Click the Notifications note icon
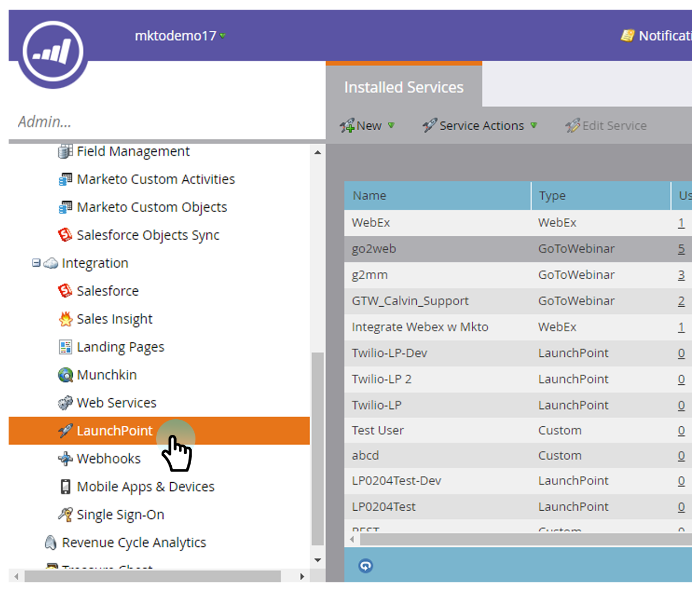 point(627,36)
